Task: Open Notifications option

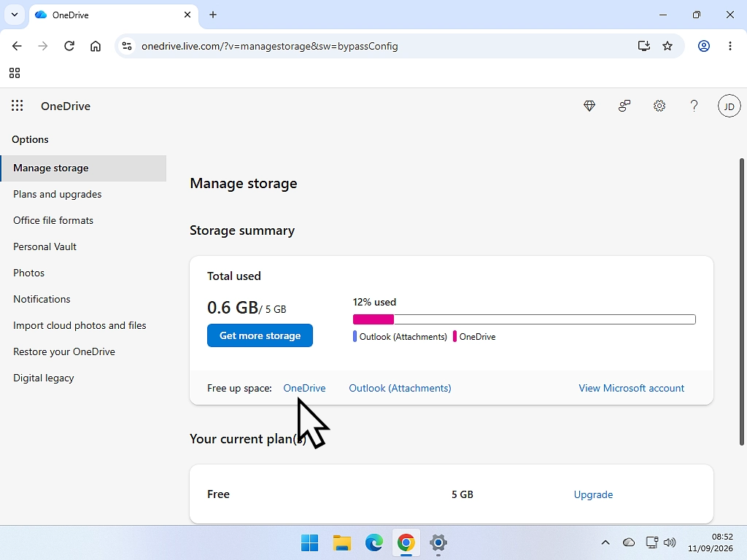Action: pyautogui.click(x=42, y=299)
